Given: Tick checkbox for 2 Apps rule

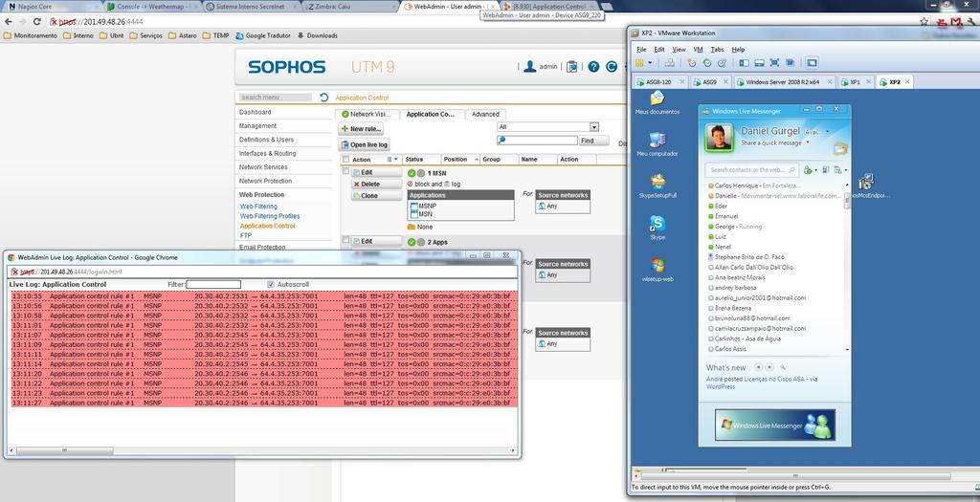Looking at the screenshot, I should (x=345, y=240).
